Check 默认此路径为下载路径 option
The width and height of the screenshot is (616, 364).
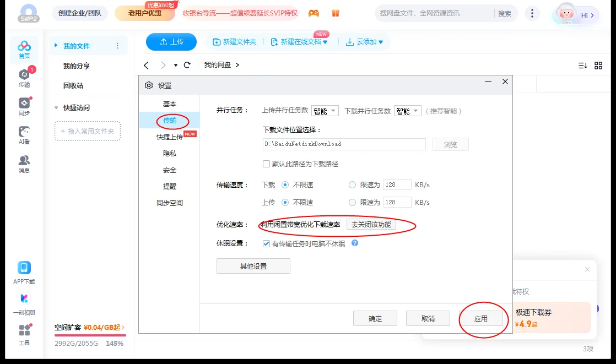coord(266,164)
